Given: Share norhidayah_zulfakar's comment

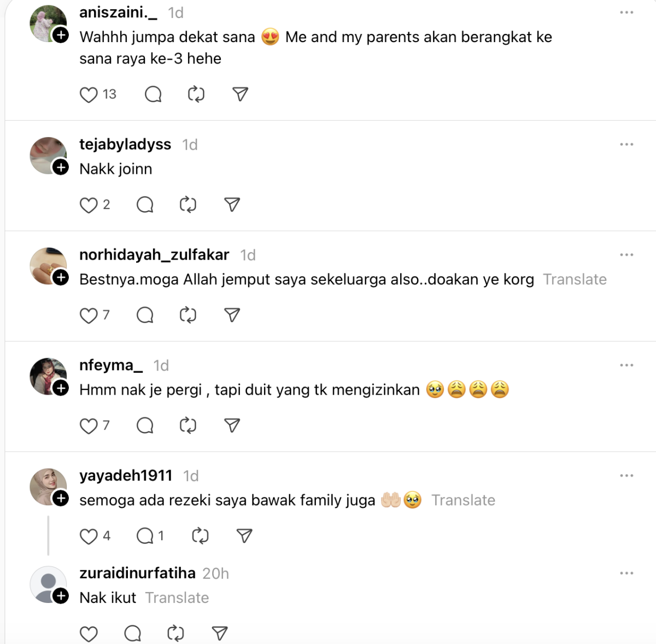Looking at the screenshot, I should click(232, 315).
